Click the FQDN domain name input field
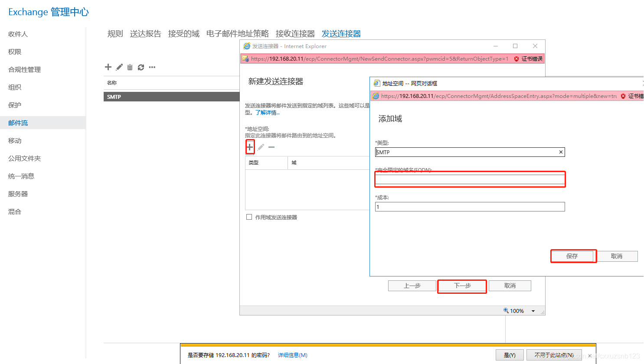The height and width of the screenshot is (364, 644). coord(470,179)
